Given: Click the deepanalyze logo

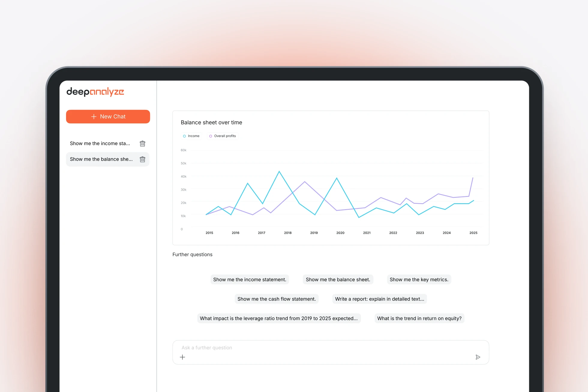Looking at the screenshot, I should [x=95, y=92].
